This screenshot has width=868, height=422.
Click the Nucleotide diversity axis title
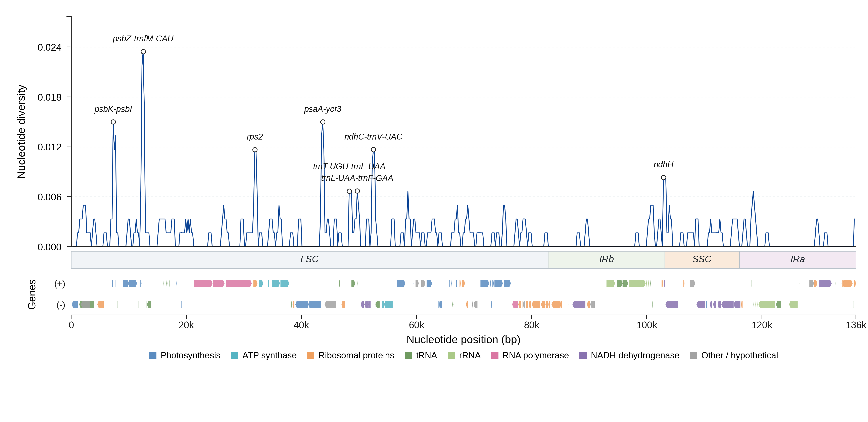coord(21,132)
